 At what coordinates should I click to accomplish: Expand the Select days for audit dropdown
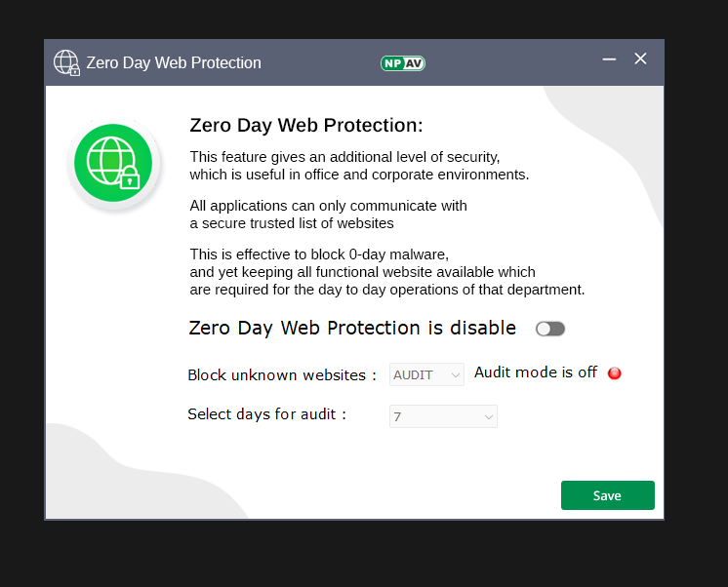click(x=443, y=416)
